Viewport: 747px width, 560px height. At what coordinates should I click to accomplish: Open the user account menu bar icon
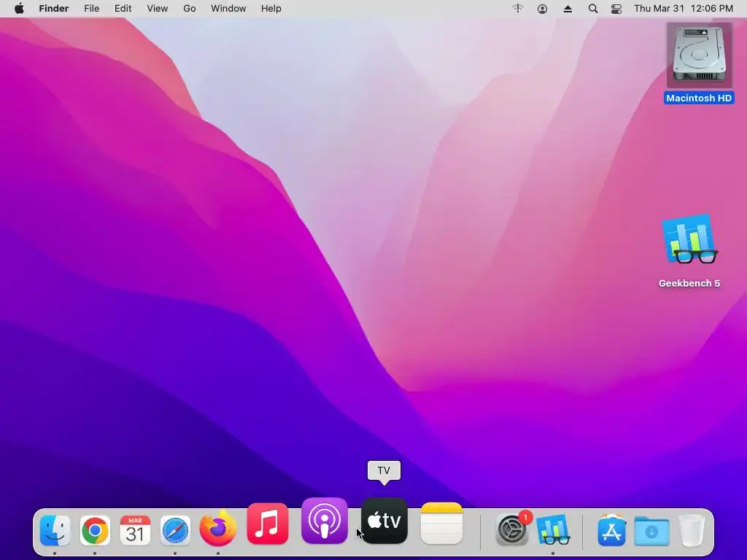click(542, 9)
